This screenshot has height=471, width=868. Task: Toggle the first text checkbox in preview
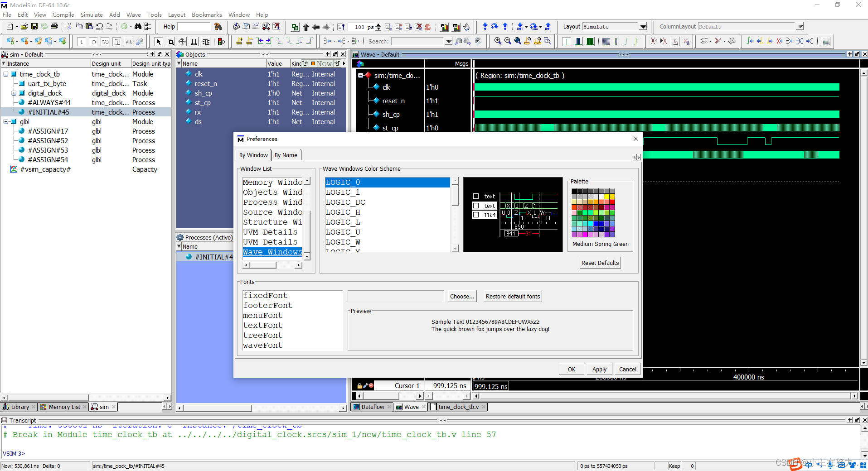point(476,196)
